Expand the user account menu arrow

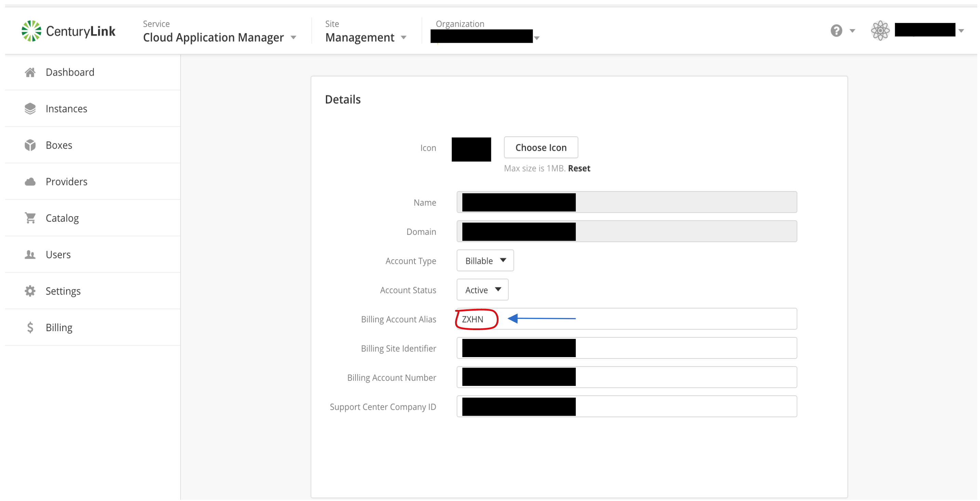[961, 31]
